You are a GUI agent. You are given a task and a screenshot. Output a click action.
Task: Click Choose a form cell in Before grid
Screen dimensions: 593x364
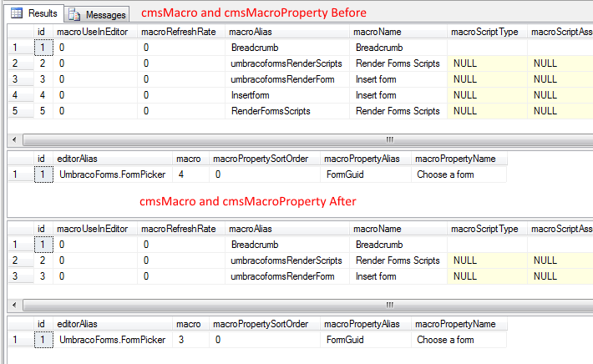pyautogui.click(x=459, y=174)
